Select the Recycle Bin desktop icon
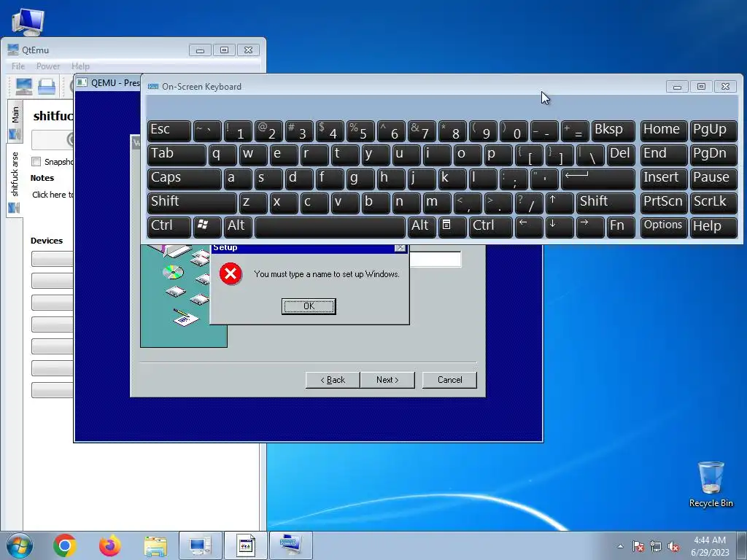Viewport: 747px width, 560px height. pyautogui.click(x=711, y=484)
